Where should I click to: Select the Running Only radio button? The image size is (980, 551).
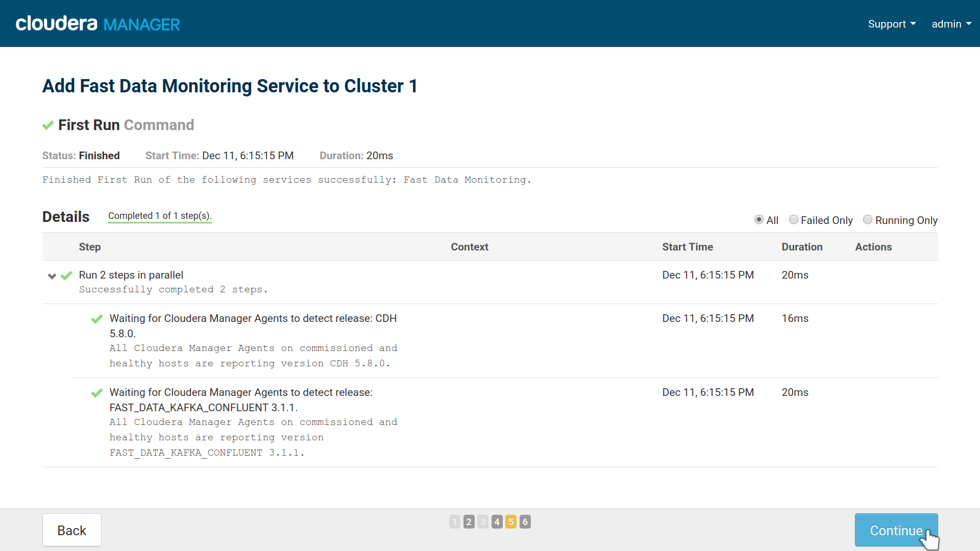(x=868, y=220)
